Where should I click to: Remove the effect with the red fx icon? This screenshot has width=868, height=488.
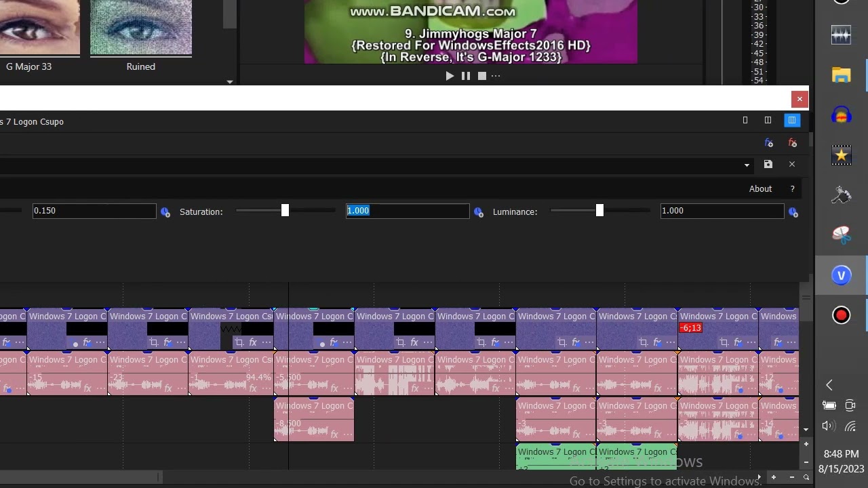792,143
